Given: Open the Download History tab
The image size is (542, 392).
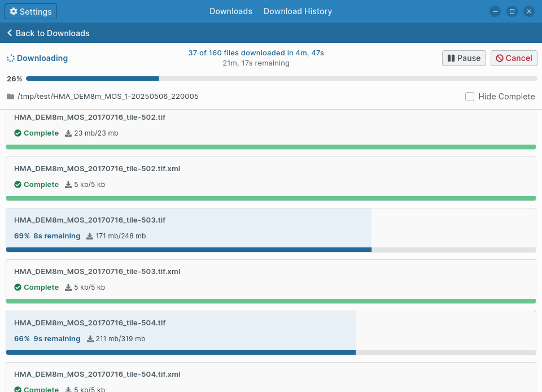Looking at the screenshot, I should (298, 11).
